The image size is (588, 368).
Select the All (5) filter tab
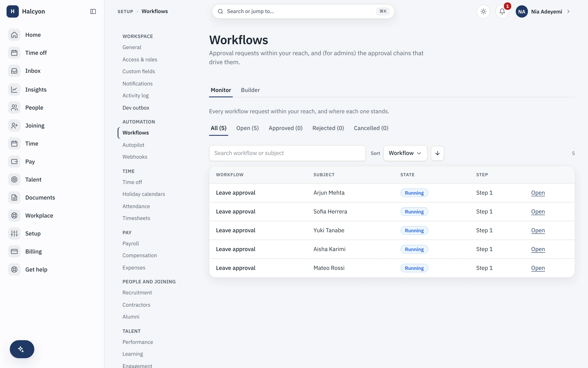tap(218, 128)
